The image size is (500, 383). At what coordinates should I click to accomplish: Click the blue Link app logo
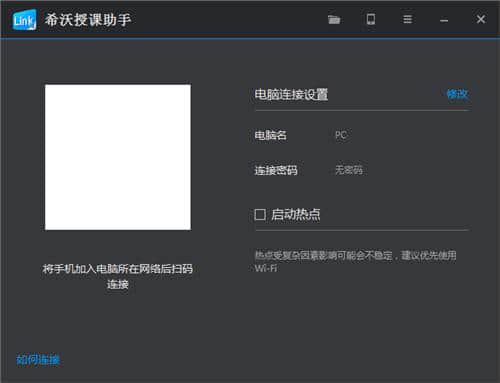[x=24, y=20]
